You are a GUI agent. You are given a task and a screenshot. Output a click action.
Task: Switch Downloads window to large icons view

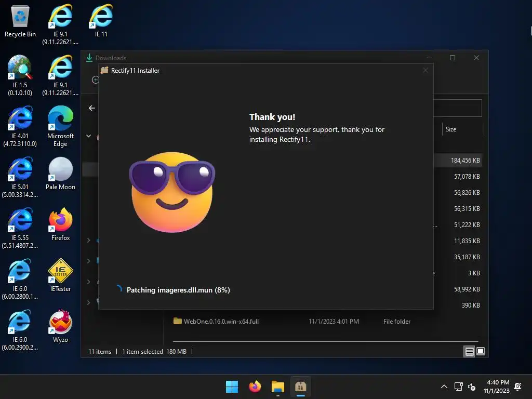coord(481,351)
